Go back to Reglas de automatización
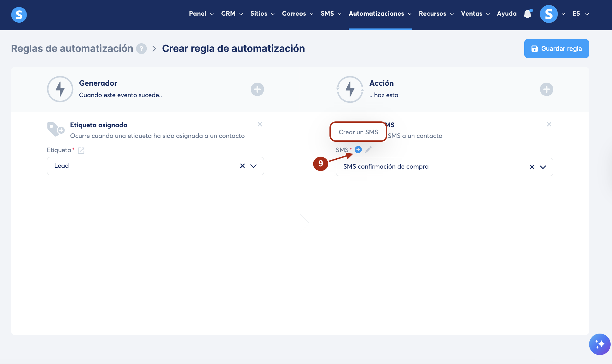This screenshot has width=612, height=364. tap(72, 49)
